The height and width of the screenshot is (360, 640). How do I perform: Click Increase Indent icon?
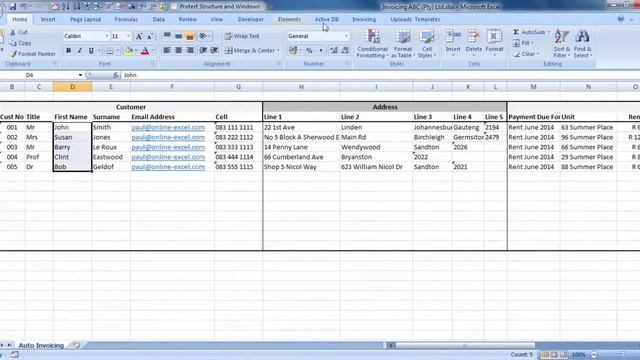(214, 50)
